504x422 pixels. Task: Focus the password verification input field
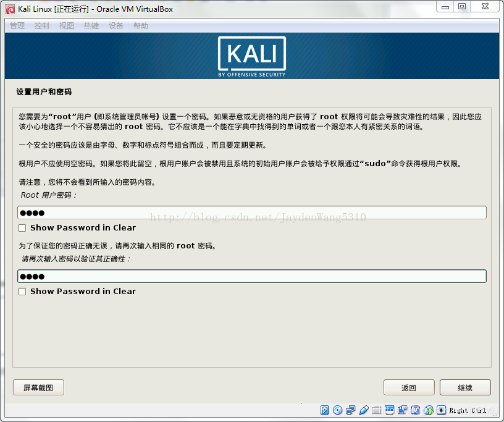coord(251,276)
